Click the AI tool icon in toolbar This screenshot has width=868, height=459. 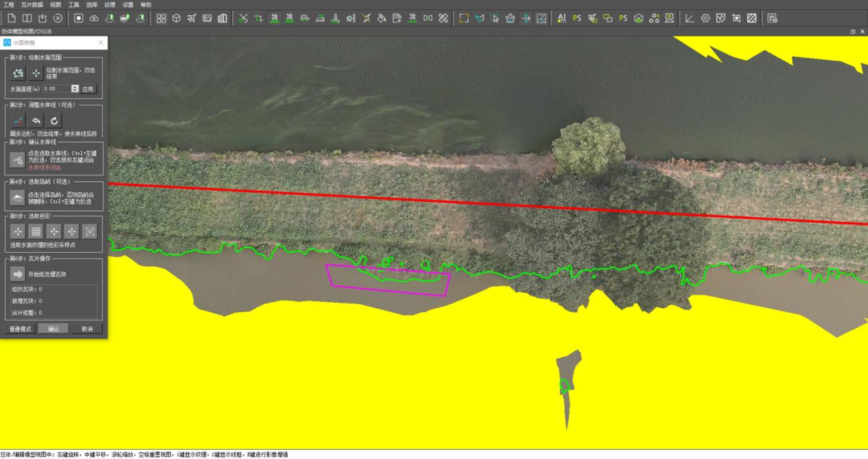coord(561,18)
